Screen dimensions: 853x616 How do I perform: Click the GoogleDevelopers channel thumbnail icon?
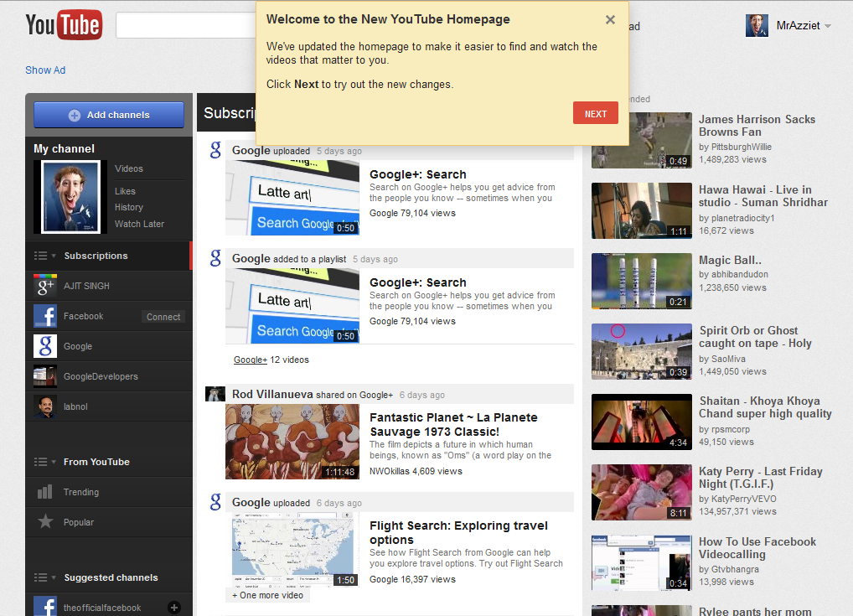pyautogui.click(x=44, y=376)
